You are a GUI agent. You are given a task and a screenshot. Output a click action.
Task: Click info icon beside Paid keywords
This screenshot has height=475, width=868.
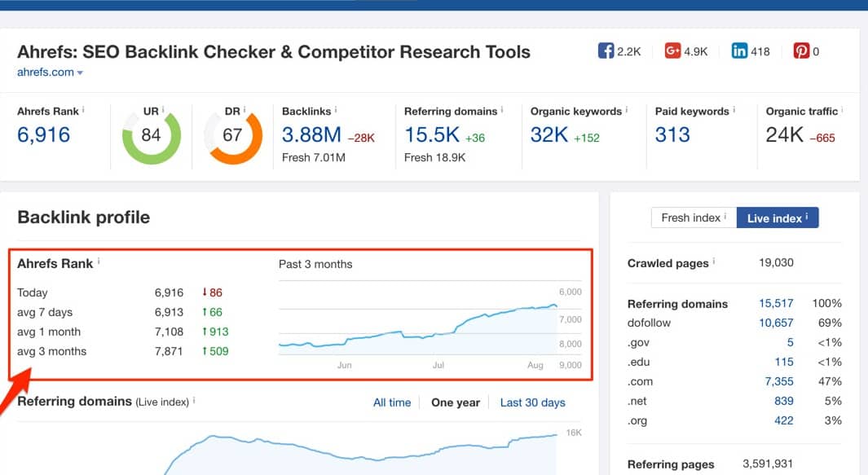734,110
